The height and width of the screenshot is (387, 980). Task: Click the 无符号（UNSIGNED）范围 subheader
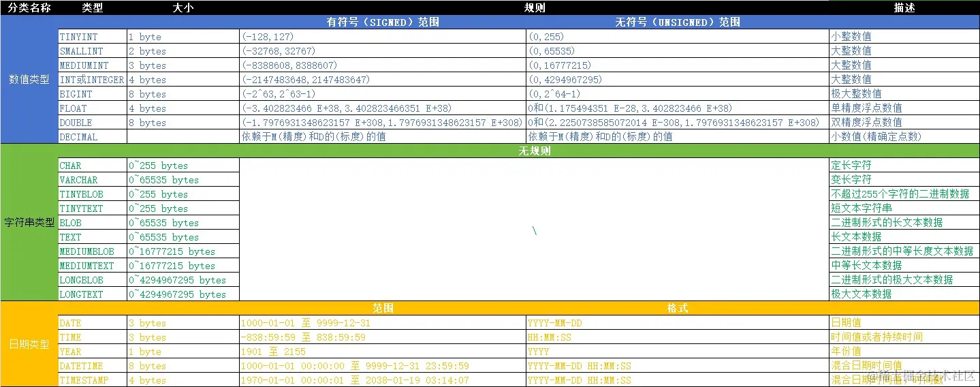(x=678, y=22)
